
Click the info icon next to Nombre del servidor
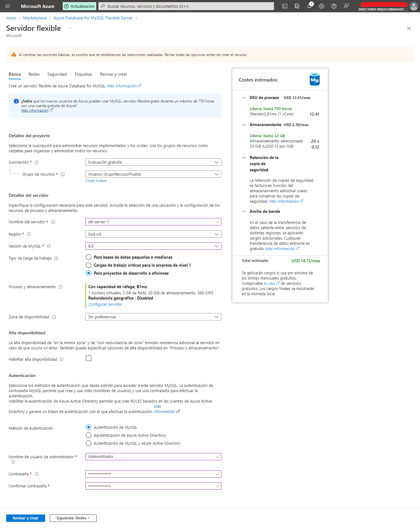click(x=53, y=222)
